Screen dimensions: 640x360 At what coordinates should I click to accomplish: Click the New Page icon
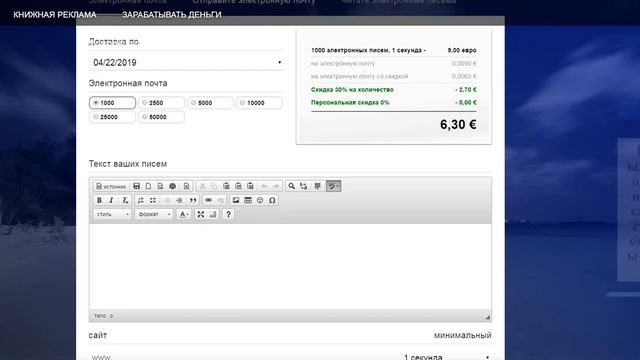click(149, 186)
